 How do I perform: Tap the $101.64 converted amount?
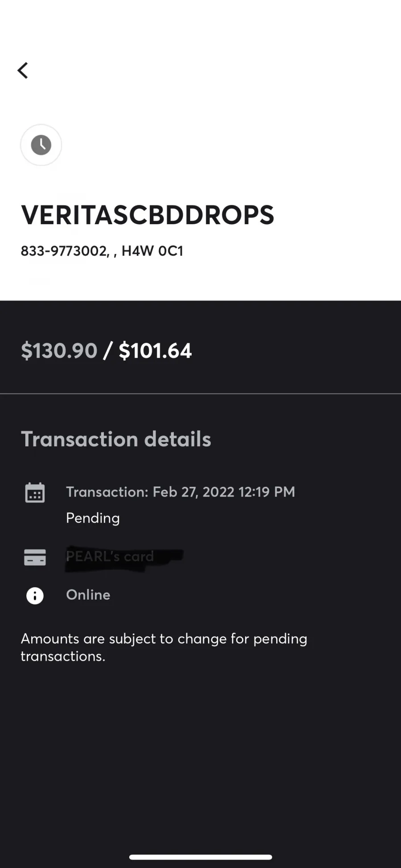point(155,351)
